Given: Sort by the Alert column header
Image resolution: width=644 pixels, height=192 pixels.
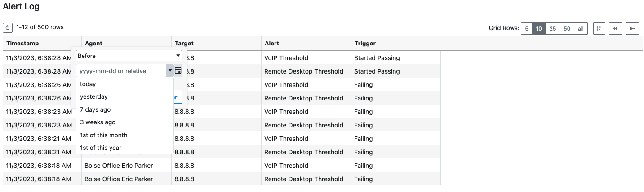Looking at the screenshot, I should tap(272, 44).
